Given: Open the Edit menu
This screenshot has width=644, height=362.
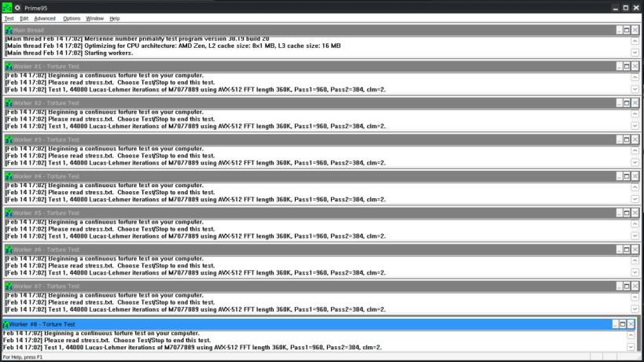Looking at the screenshot, I should (24, 18).
